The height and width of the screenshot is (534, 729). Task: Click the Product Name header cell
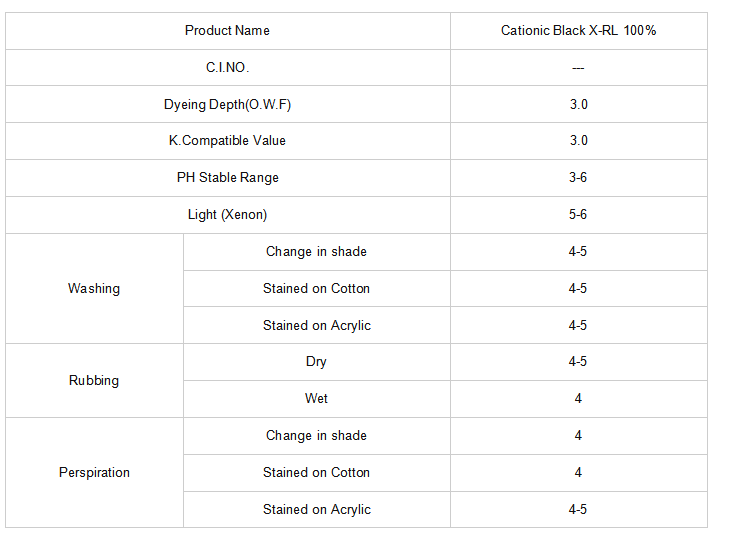coord(227,31)
